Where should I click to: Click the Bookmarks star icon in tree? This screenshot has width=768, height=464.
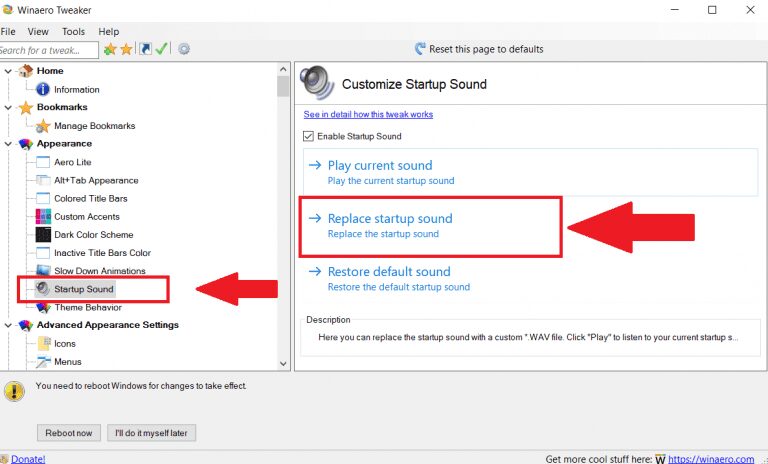click(x=25, y=107)
